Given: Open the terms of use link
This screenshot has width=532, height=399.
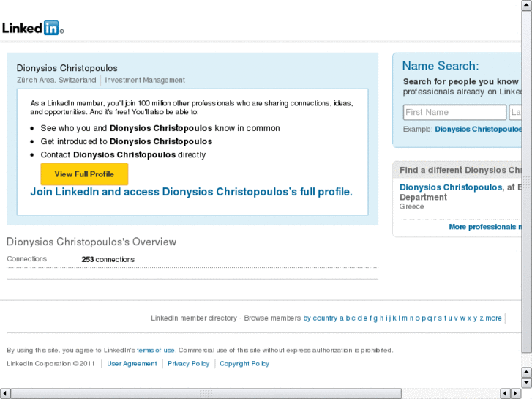Looking at the screenshot, I should (x=156, y=350).
